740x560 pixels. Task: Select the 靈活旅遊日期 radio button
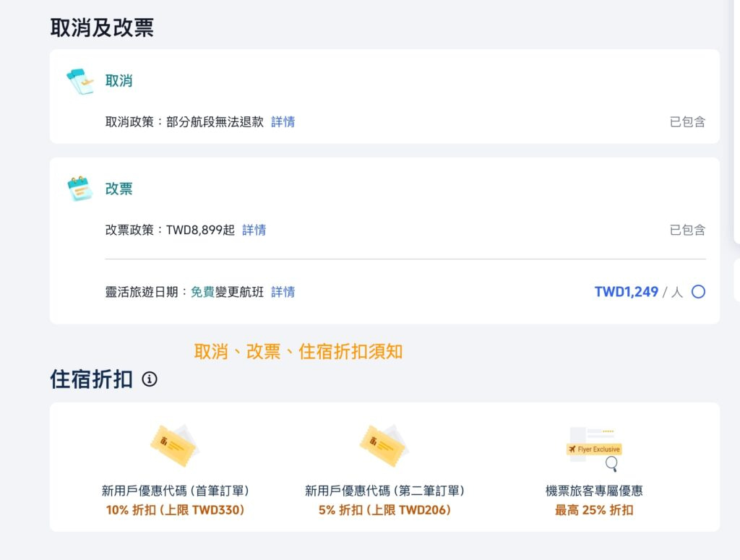pyautogui.click(x=699, y=291)
